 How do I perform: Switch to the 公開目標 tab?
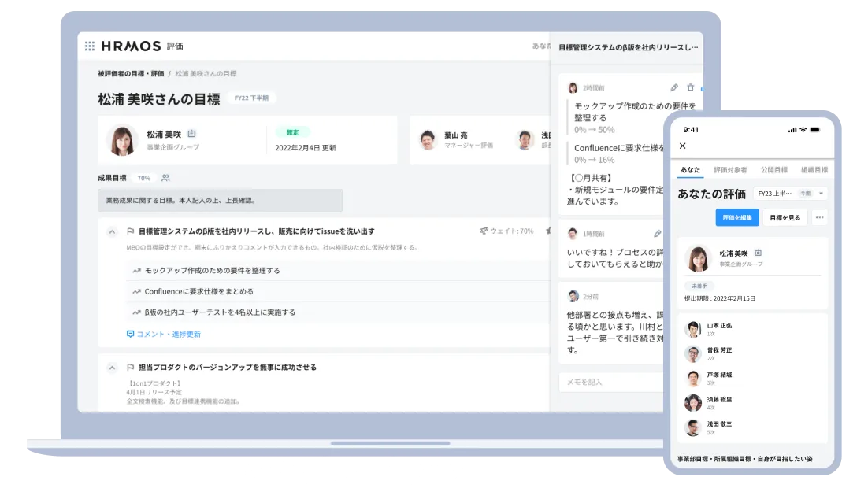tap(775, 168)
